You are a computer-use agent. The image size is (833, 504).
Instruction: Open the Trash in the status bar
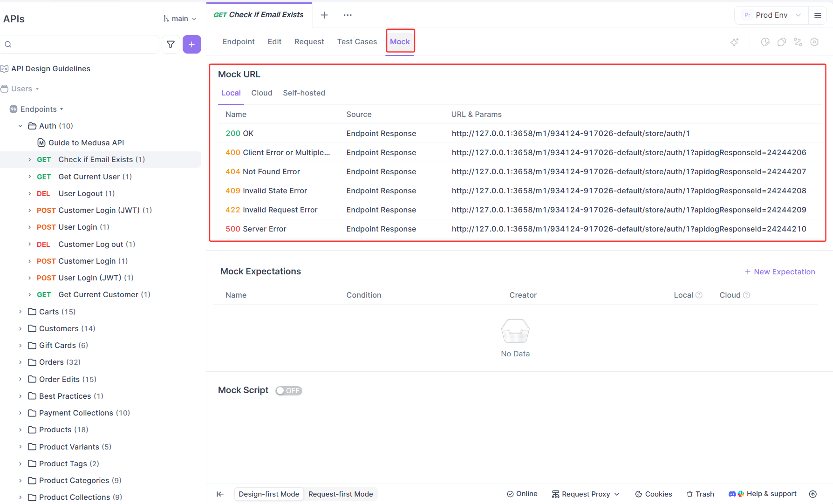(700, 494)
